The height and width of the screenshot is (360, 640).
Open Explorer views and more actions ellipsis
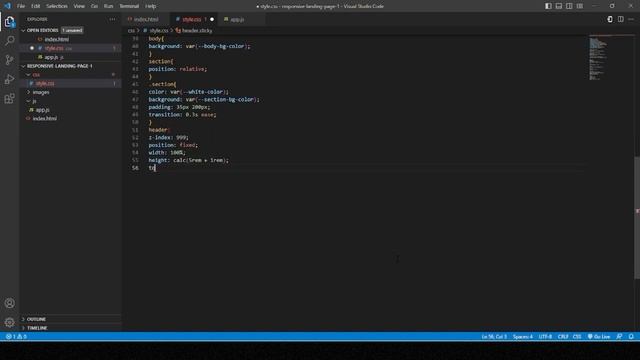coord(112,19)
